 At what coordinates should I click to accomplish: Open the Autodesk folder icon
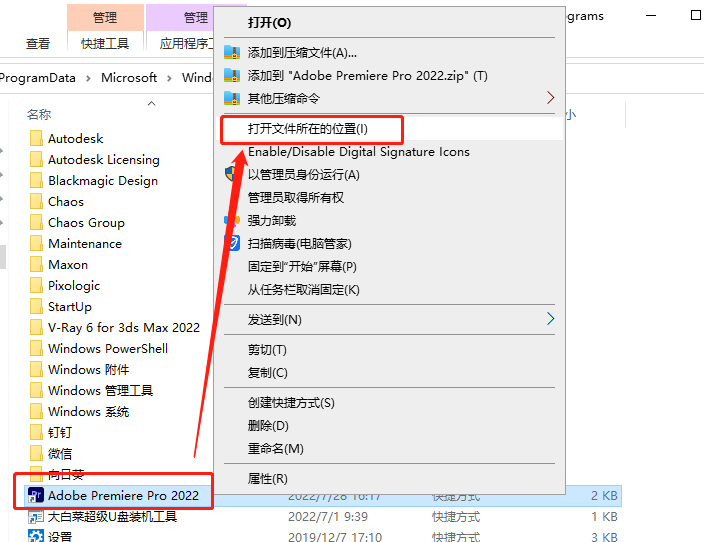(x=36, y=138)
